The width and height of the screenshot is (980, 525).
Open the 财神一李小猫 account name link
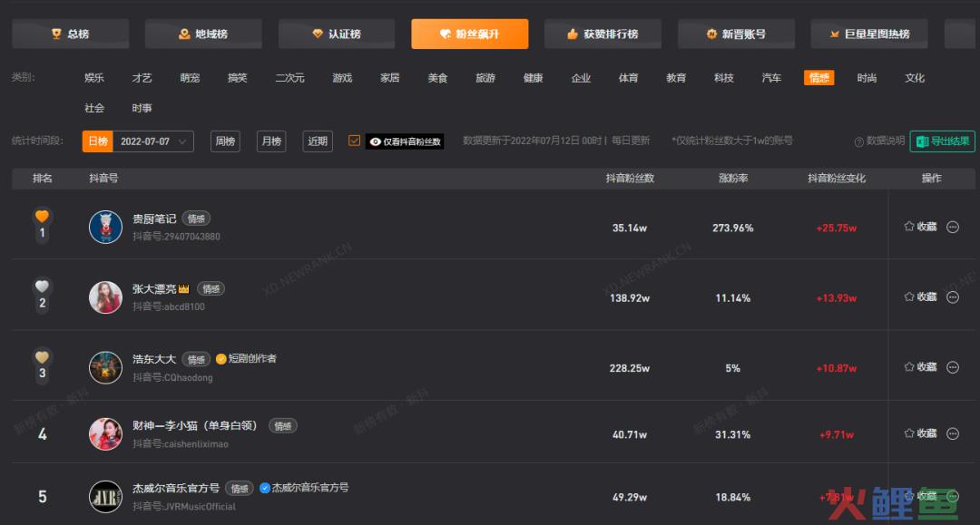(195, 426)
